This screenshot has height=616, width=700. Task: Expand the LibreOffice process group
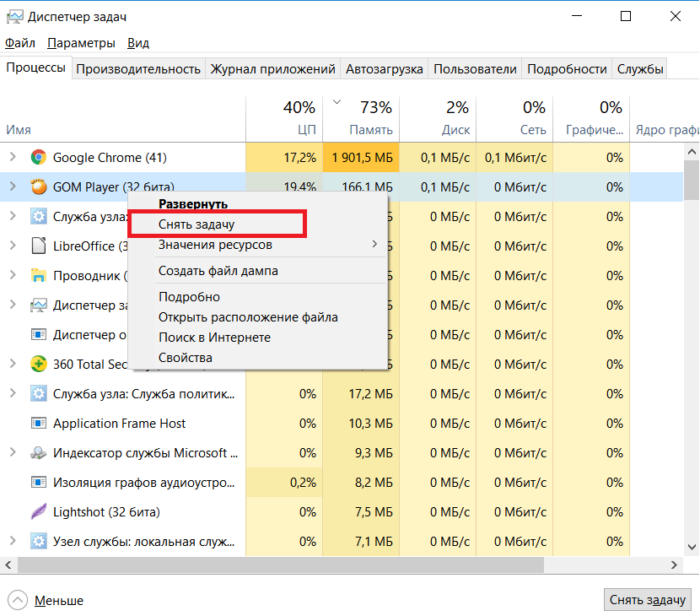click(13, 246)
